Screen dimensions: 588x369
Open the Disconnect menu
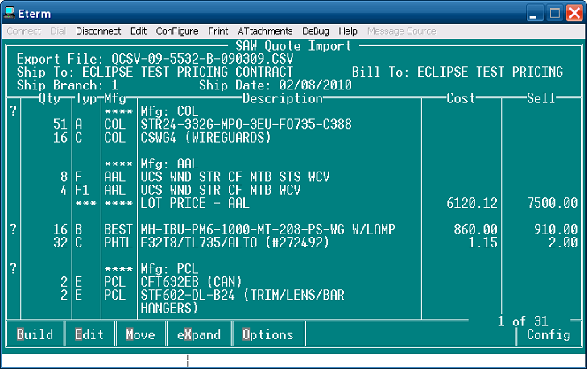[98, 31]
